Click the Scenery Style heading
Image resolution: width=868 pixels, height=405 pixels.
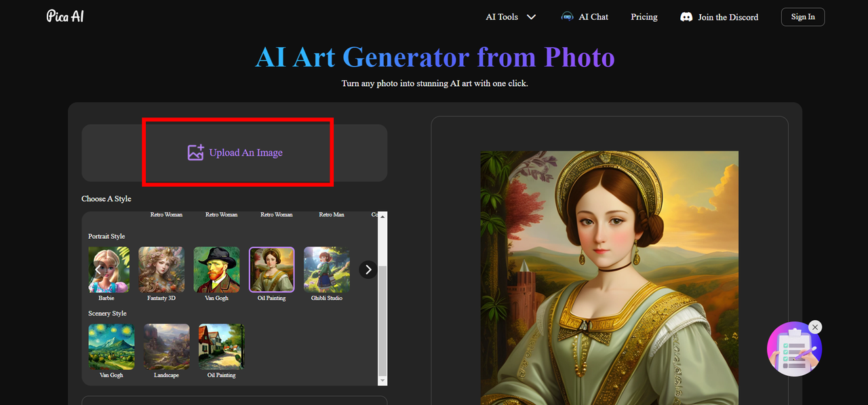click(107, 313)
